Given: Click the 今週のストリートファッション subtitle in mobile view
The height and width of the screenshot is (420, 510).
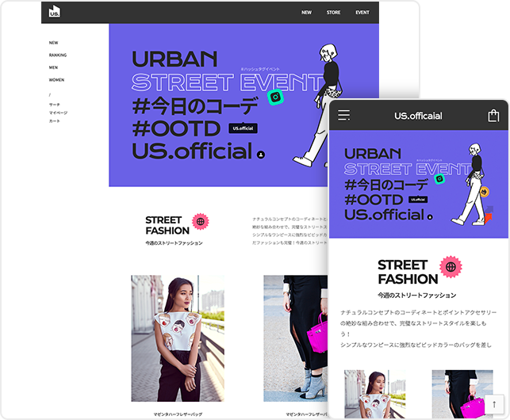Looking at the screenshot, I should (416, 295).
